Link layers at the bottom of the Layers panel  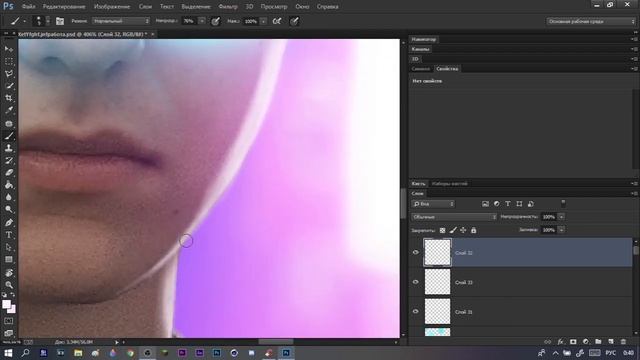pyautogui.click(x=547, y=342)
